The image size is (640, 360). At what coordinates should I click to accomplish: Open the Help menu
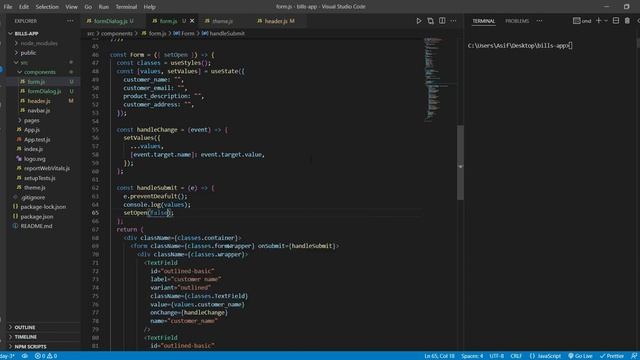[149, 7]
